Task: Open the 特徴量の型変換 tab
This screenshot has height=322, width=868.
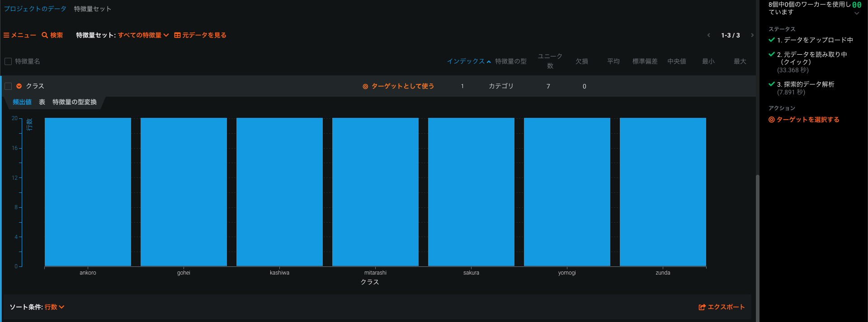Action: click(75, 102)
